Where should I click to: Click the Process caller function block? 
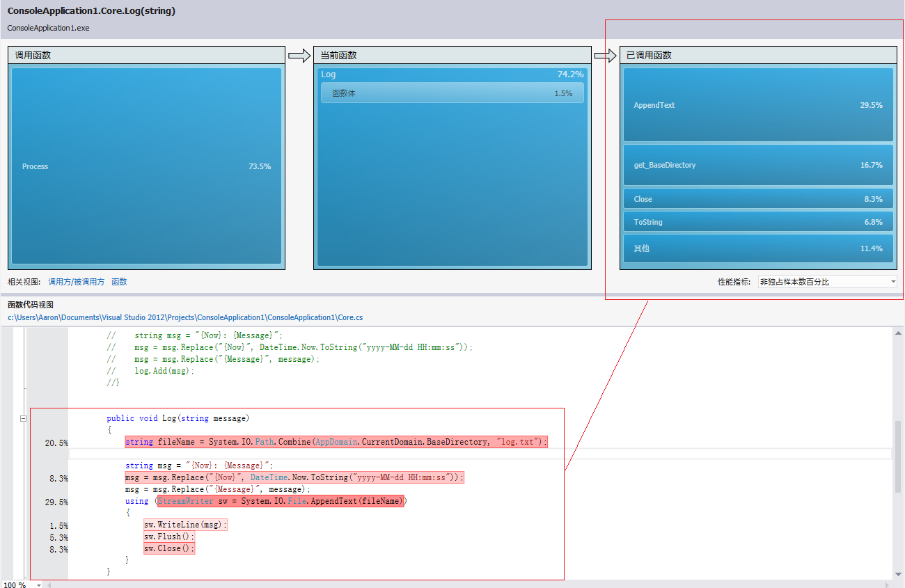pos(145,166)
